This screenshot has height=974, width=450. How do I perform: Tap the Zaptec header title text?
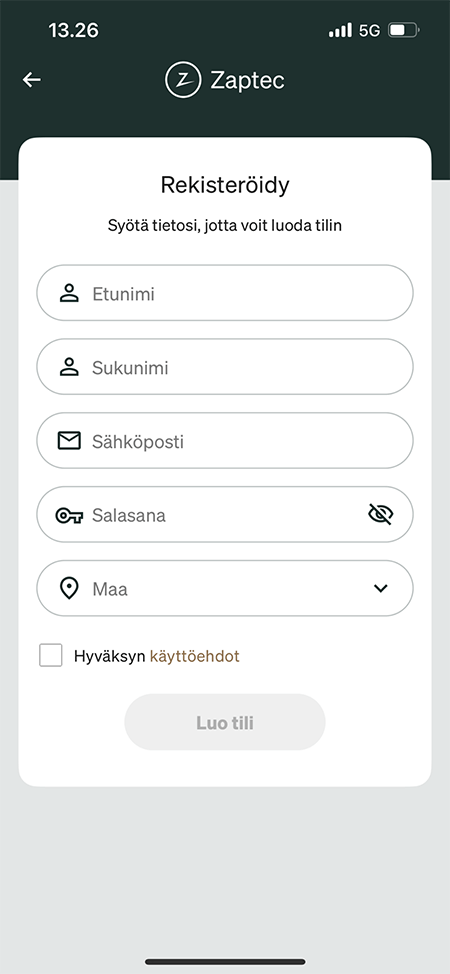pos(247,80)
